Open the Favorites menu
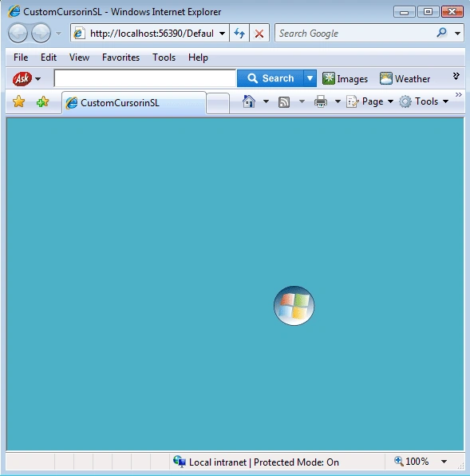 [120, 58]
